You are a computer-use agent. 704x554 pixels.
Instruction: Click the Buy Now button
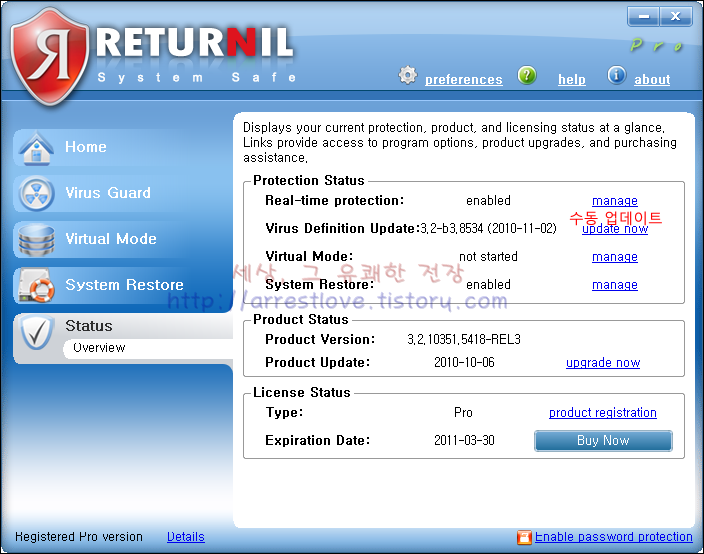[x=603, y=440]
